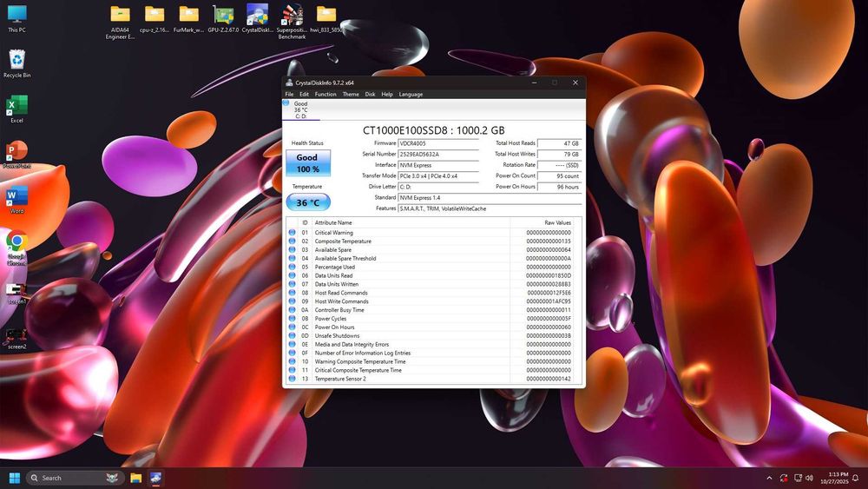Click the disk title CT1000E100SSD8 : 1000.2 GB
This screenshot has width=868, height=489.
coord(433,130)
